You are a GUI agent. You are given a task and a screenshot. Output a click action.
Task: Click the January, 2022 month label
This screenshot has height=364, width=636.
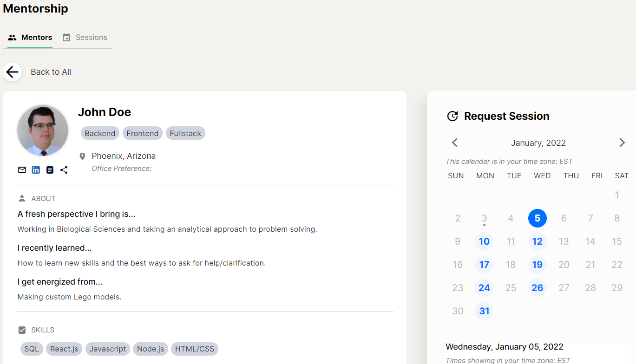tap(538, 143)
